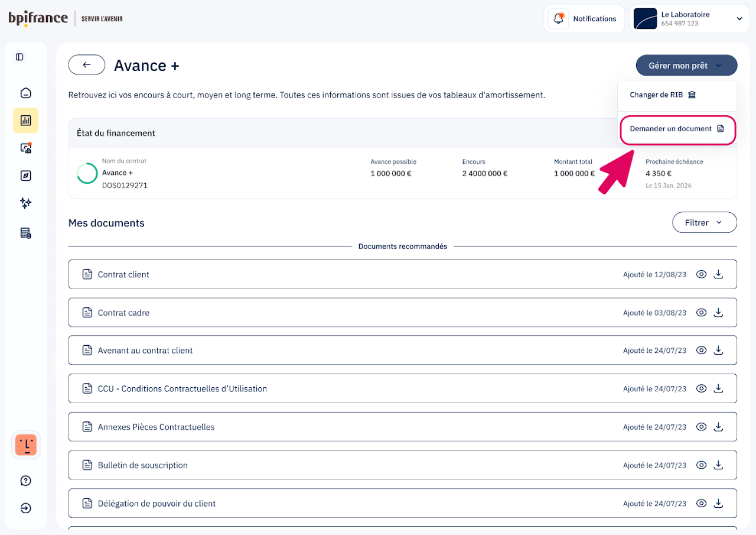
Task: Download Délégation de pouvoir du client
Action: click(718, 504)
